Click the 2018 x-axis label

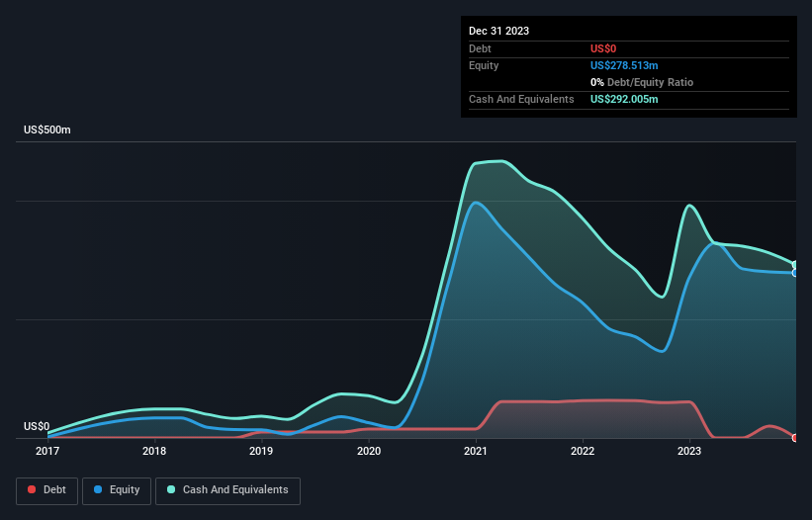click(154, 451)
